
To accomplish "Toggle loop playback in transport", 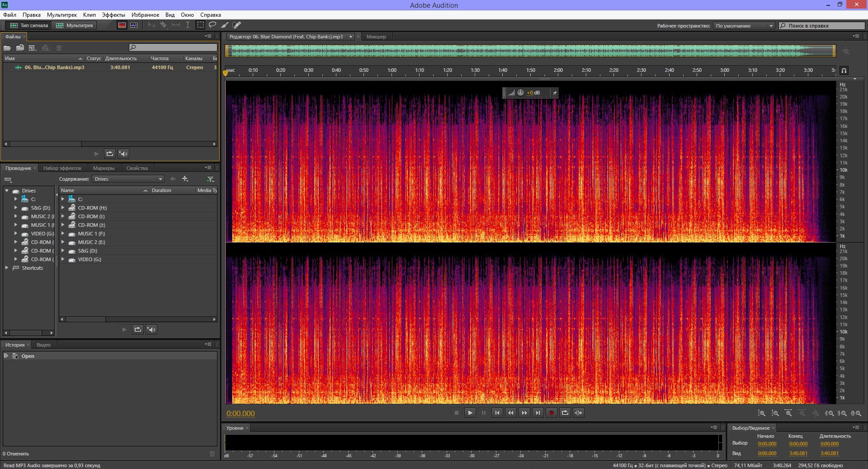I will pos(565,413).
